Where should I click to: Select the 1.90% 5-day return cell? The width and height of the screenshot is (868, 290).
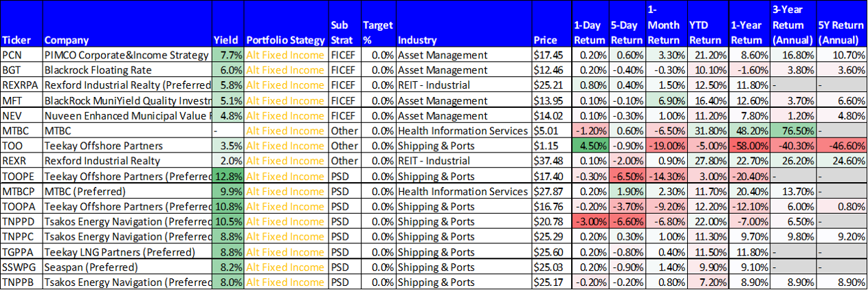[627, 191]
